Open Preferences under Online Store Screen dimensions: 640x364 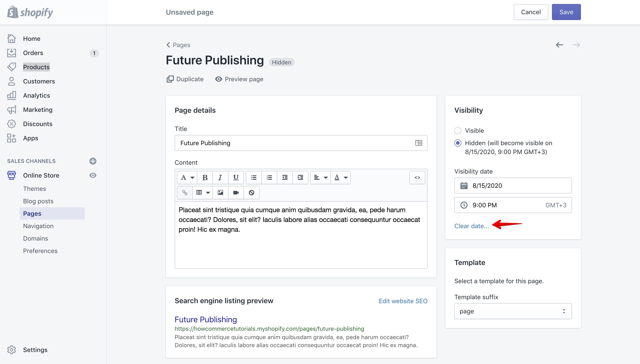tap(40, 251)
